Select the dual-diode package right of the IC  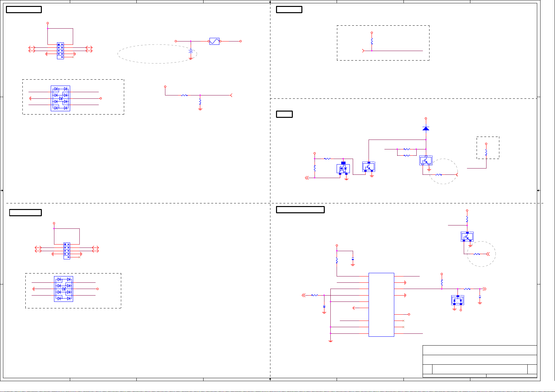click(458, 300)
